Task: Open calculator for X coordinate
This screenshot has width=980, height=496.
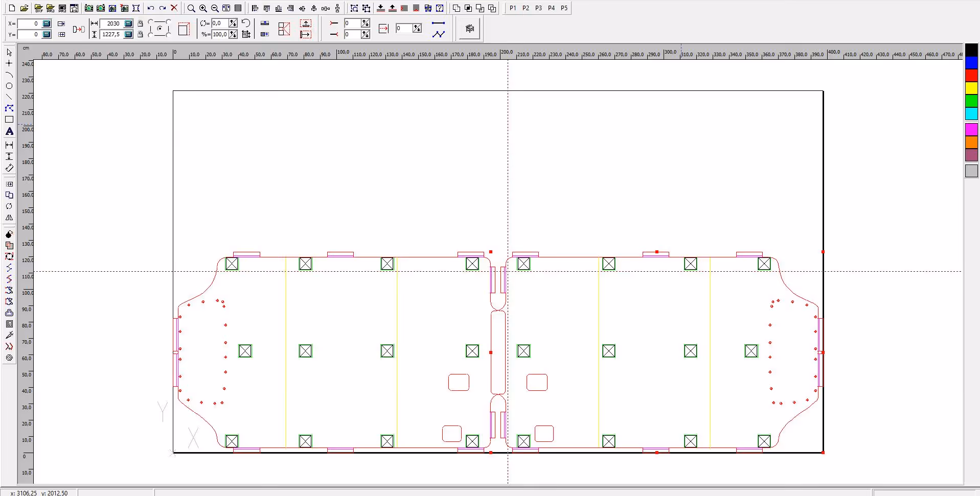Action: (x=47, y=23)
